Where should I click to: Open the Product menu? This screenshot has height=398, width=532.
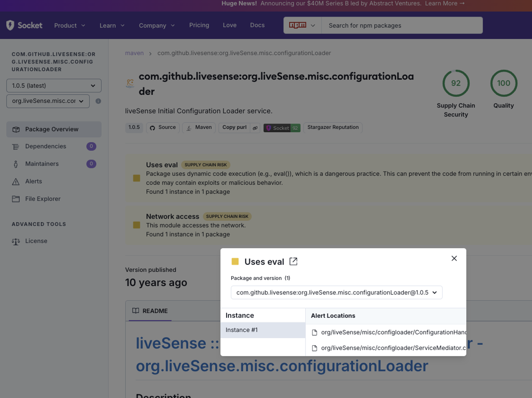(69, 26)
